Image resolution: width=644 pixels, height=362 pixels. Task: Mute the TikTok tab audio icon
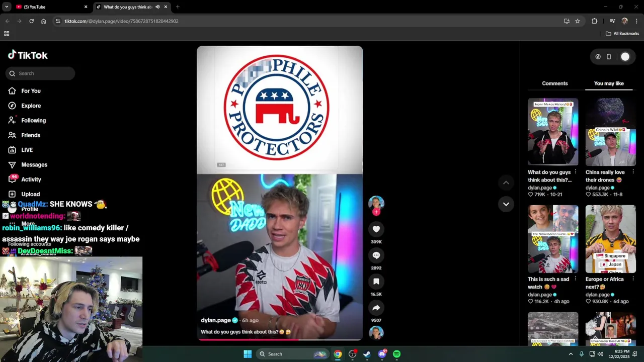pyautogui.click(x=157, y=7)
